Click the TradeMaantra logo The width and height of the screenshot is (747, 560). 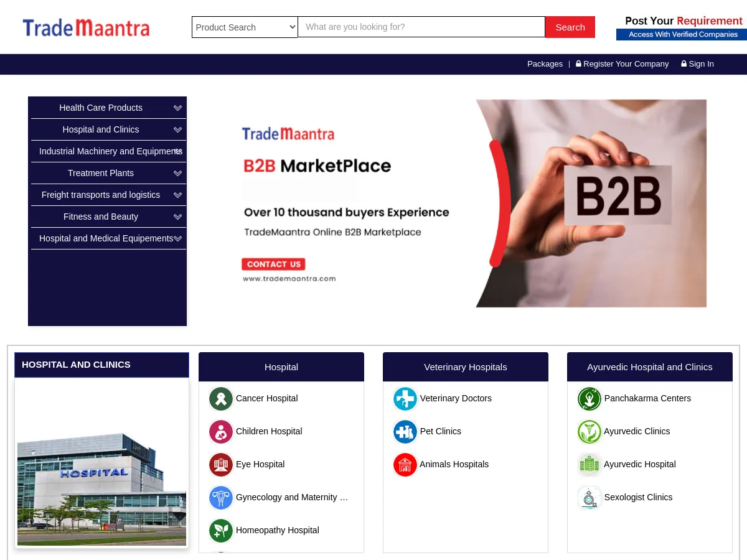(x=86, y=27)
